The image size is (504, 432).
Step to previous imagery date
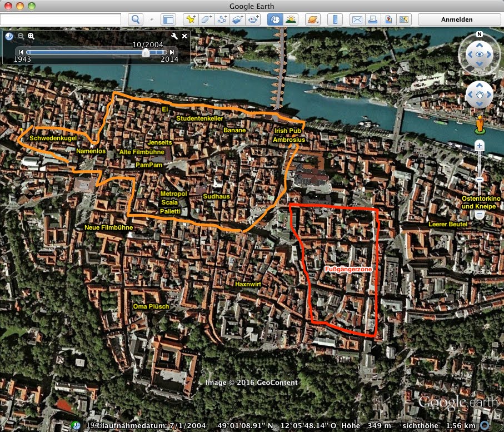pyautogui.click(x=21, y=52)
